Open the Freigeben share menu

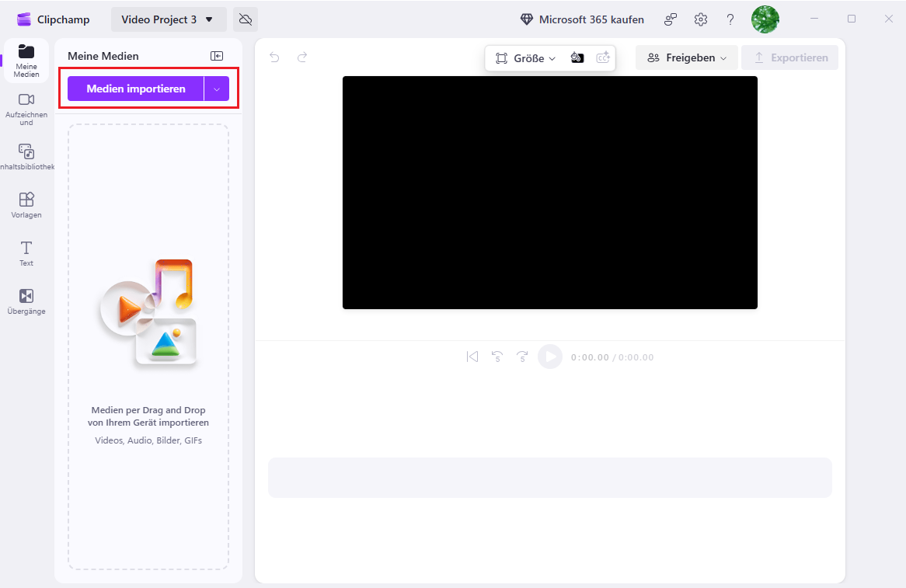(x=686, y=57)
